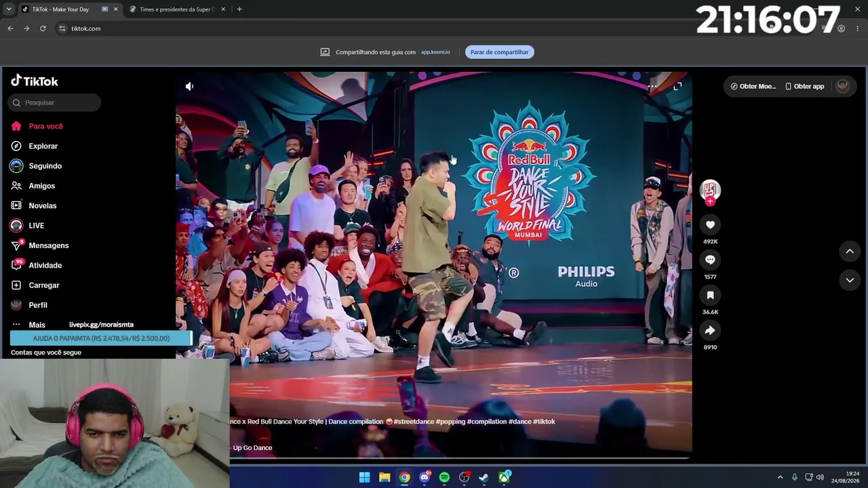The height and width of the screenshot is (488, 868).
Task: Enter fullscreen video mode
Action: point(677,87)
